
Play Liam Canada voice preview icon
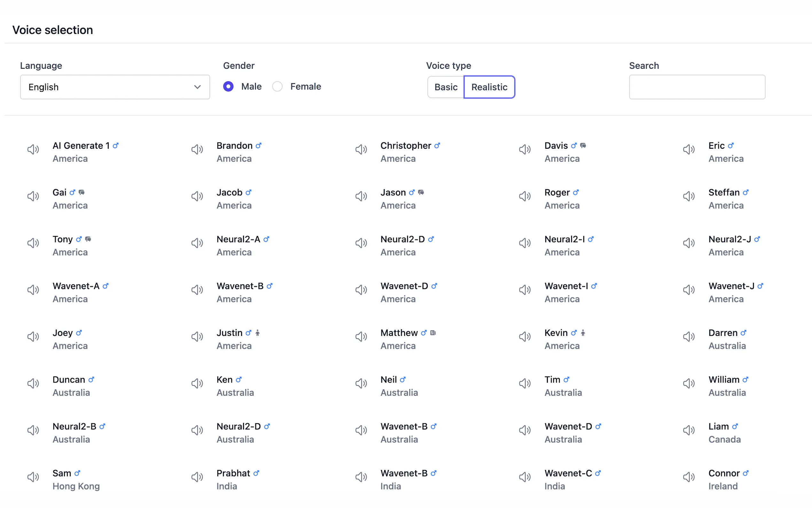click(x=689, y=430)
